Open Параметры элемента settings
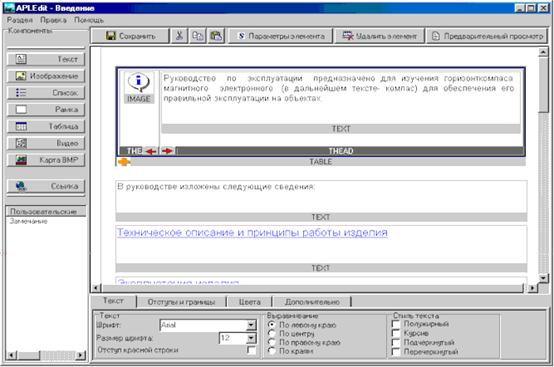Image resolution: width=554 pixels, height=367 pixels. (281, 36)
